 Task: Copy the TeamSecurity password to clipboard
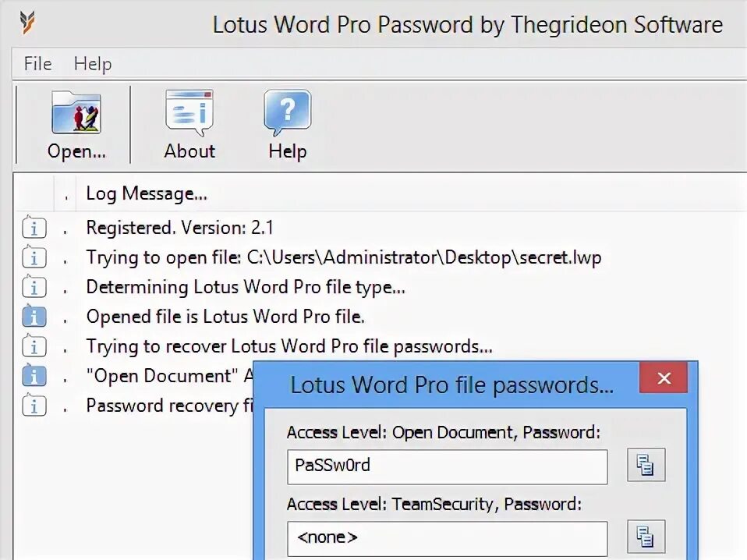click(646, 536)
